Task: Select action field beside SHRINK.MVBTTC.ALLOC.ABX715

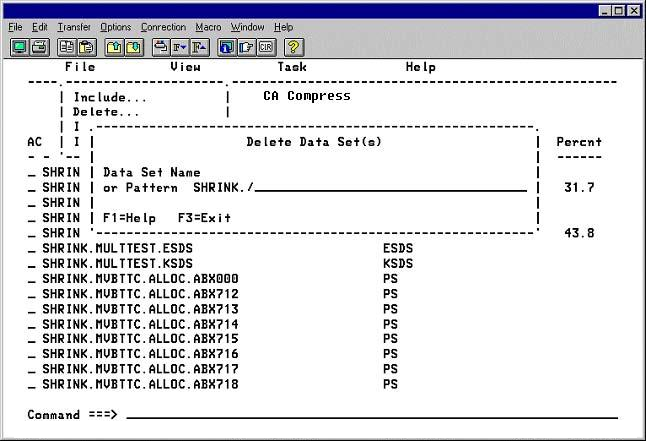Action: click(x=32, y=339)
